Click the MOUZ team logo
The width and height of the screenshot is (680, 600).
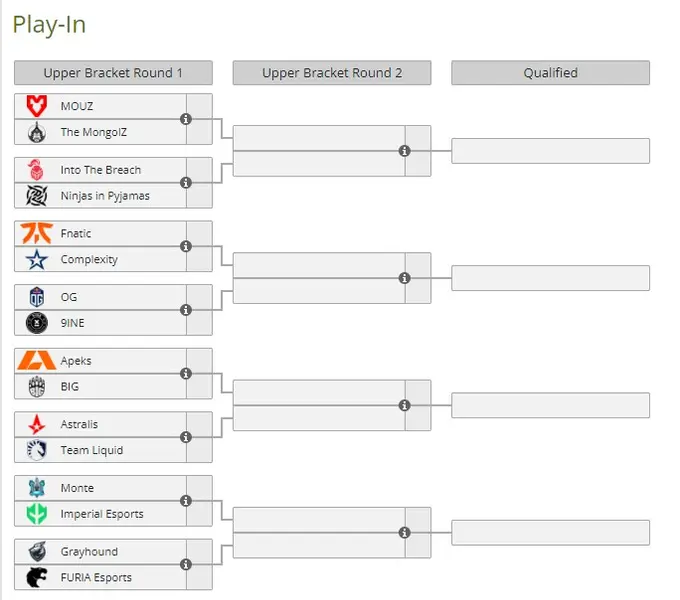pos(37,106)
